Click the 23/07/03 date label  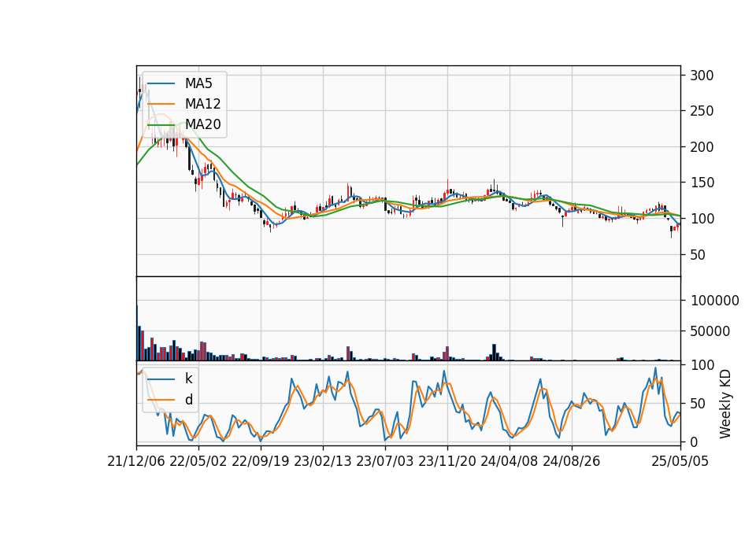tap(385, 462)
